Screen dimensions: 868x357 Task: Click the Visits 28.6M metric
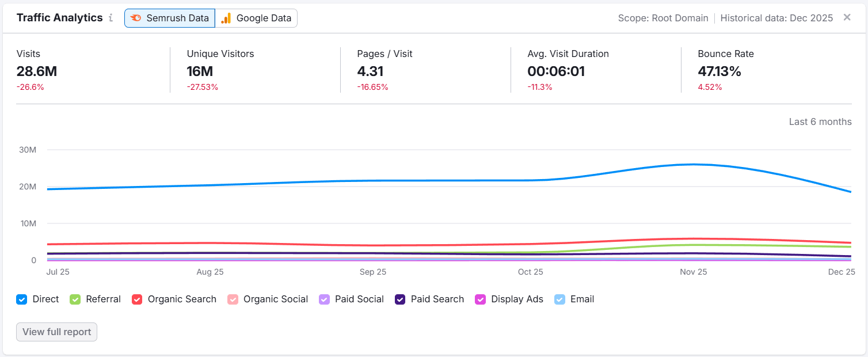click(x=37, y=71)
